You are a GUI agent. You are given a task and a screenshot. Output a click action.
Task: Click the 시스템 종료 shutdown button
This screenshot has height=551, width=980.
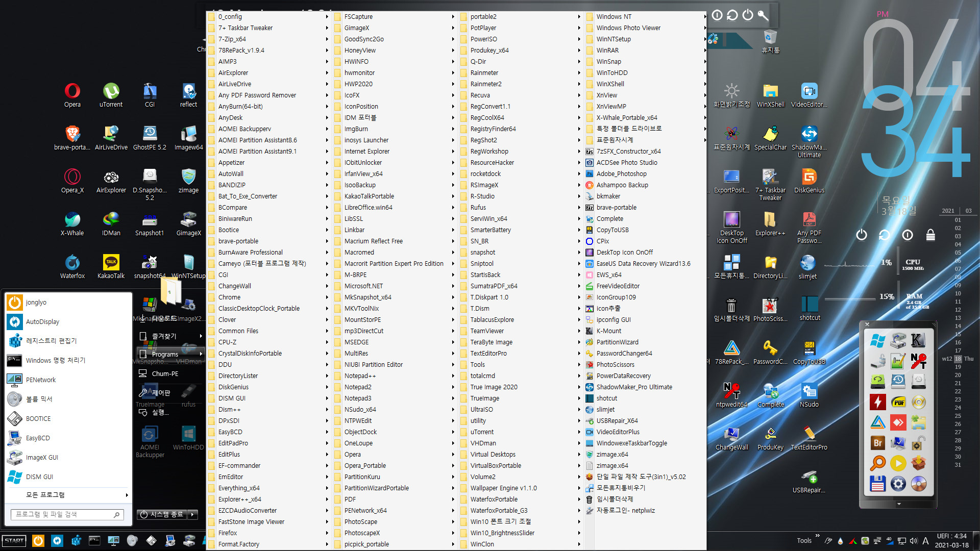(x=162, y=514)
